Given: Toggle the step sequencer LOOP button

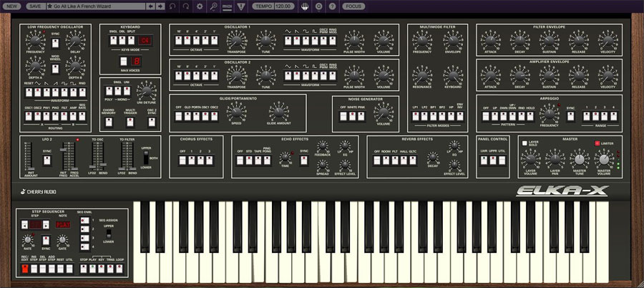Looking at the screenshot, I should pos(119,269).
